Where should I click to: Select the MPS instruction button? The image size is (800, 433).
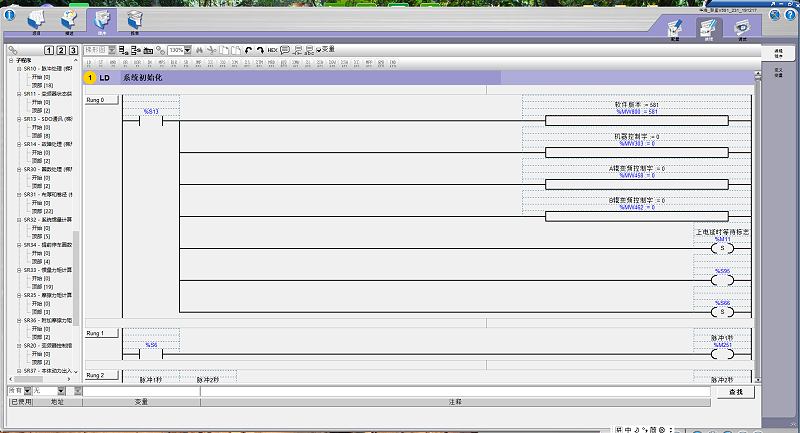coord(162,63)
